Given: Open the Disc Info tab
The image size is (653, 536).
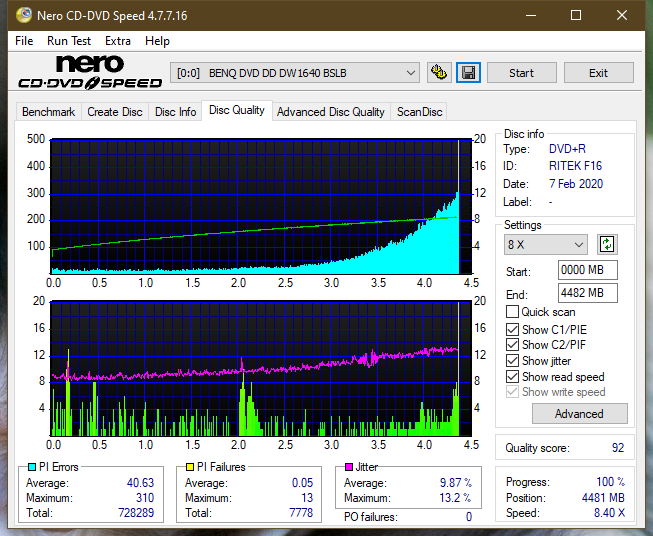Looking at the screenshot, I should pyautogui.click(x=175, y=112).
